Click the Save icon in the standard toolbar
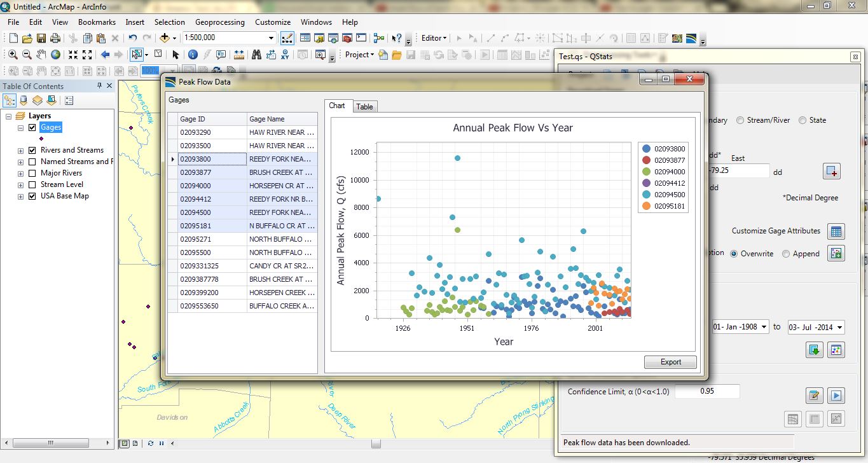This screenshot has height=463, width=868. coord(41,38)
